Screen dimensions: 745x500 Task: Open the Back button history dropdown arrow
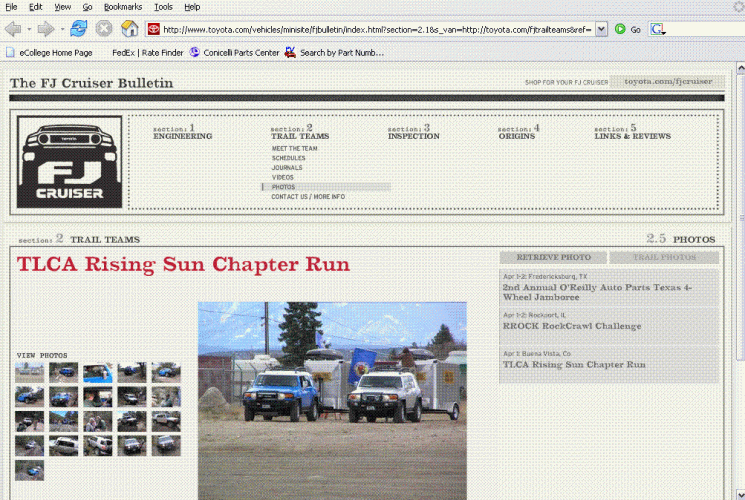[x=29, y=29]
